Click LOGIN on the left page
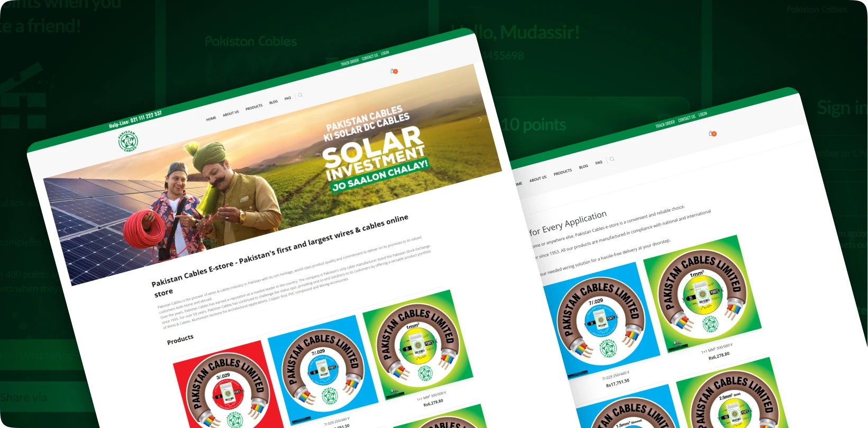Image resolution: width=868 pixels, height=428 pixels. pos(385,53)
